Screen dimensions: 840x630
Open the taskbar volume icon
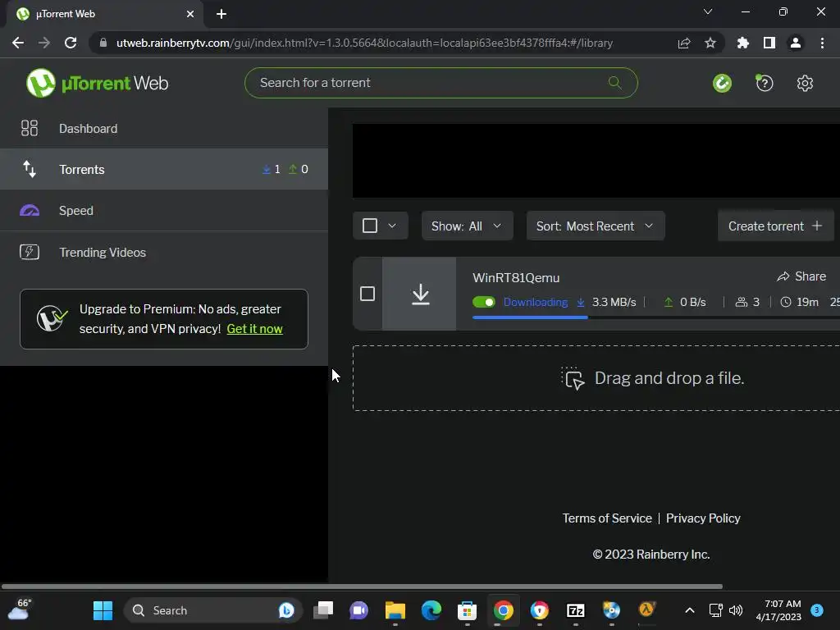[x=736, y=610]
